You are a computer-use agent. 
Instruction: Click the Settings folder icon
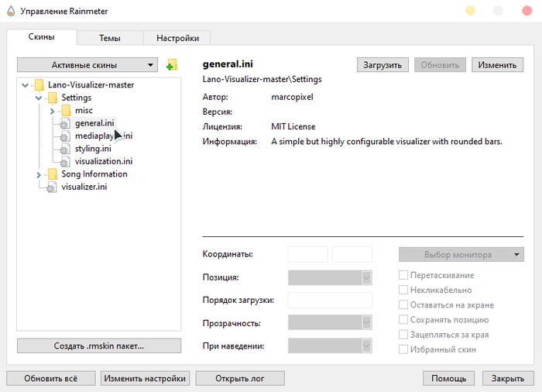pos(53,98)
